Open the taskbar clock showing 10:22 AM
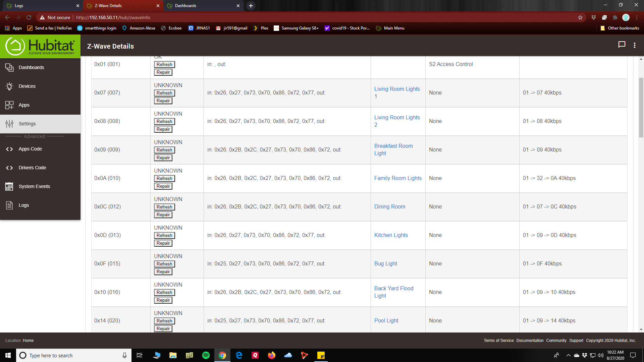The width and height of the screenshot is (644, 362). (x=615, y=355)
